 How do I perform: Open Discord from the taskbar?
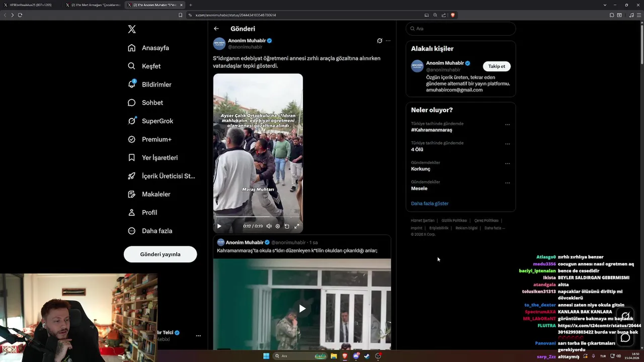coord(356,356)
